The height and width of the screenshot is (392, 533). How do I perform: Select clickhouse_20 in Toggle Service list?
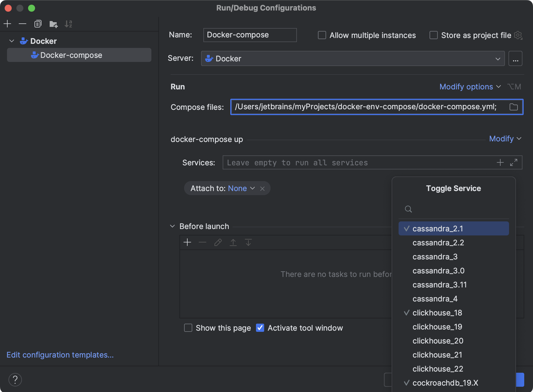point(438,341)
